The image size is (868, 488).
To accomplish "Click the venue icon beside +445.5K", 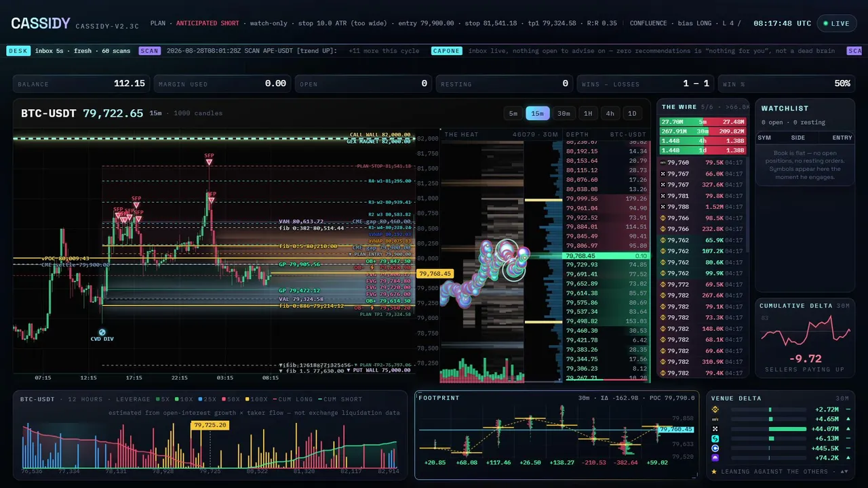I will coord(715,448).
